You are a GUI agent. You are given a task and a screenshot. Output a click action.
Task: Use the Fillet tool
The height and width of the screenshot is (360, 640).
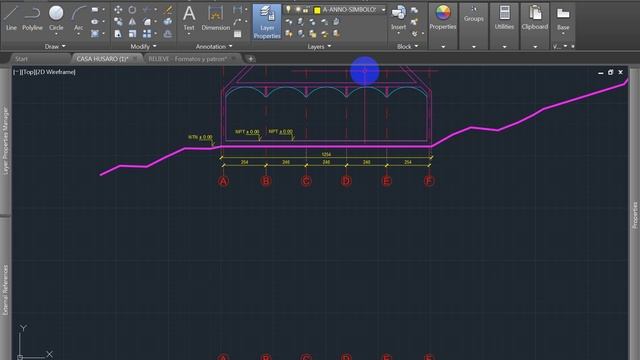(x=147, y=22)
